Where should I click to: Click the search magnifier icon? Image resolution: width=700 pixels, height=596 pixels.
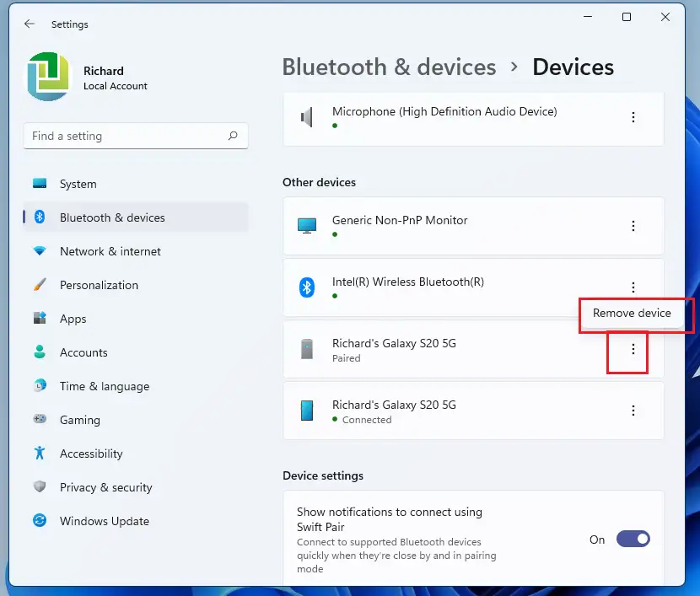pos(233,136)
